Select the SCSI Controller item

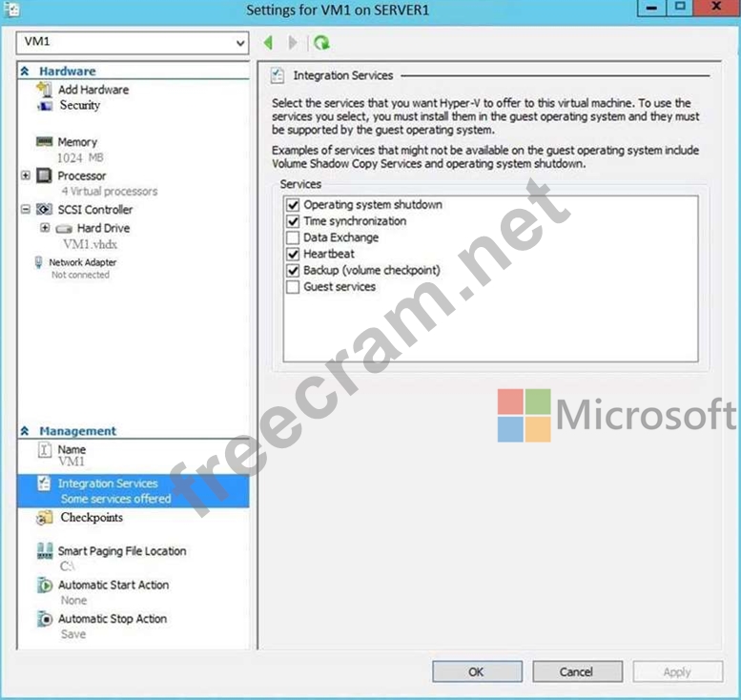point(95,210)
